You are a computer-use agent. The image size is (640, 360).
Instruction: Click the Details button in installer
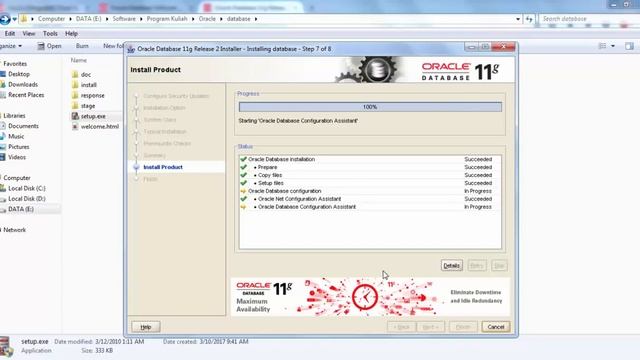coord(451,265)
